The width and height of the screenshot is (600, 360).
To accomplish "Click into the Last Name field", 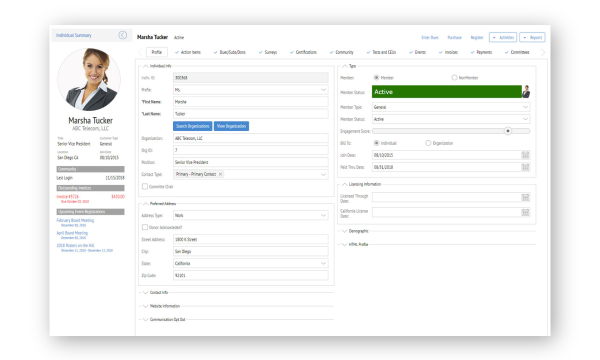I will tap(251, 114).
